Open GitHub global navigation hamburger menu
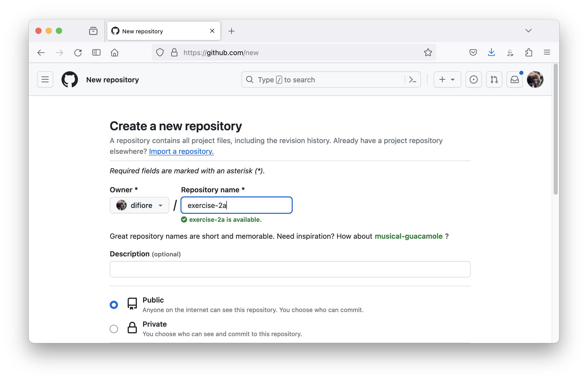 pos(45,79)
